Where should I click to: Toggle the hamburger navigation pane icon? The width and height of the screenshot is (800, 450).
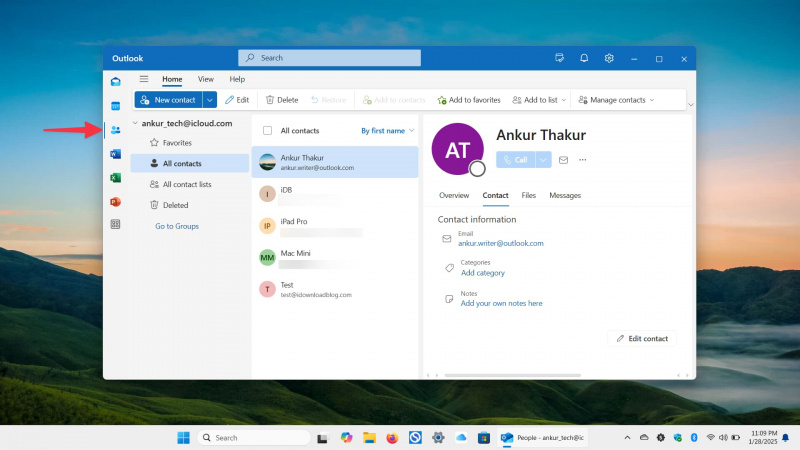(x=144, y=79)
